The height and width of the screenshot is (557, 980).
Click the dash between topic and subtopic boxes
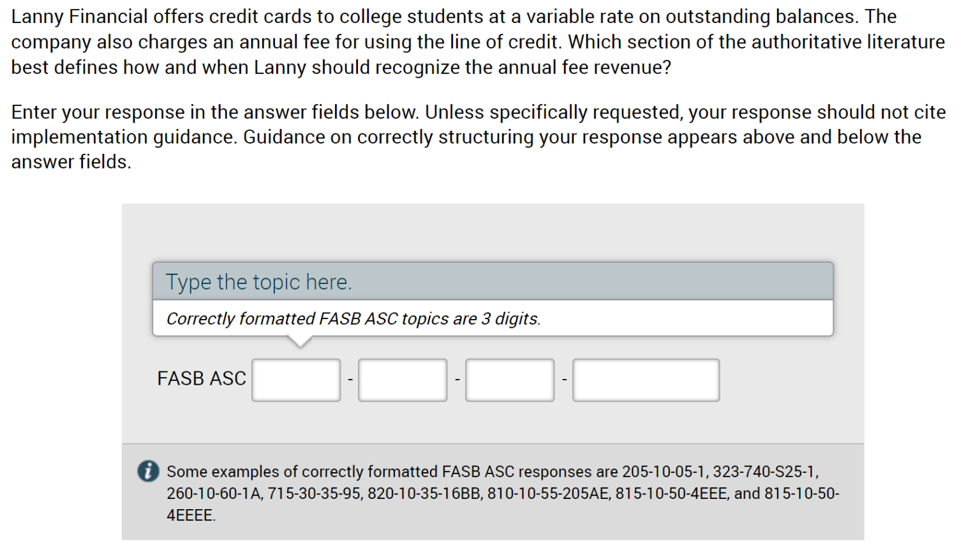click(x=349, y=378)
